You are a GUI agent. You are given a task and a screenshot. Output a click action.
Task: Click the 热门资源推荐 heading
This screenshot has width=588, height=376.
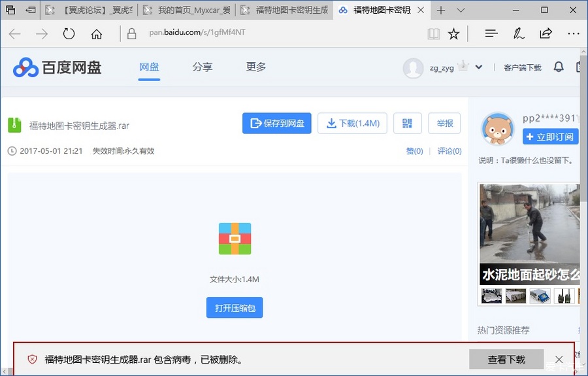pyautogui.click(x=503, y=330)
